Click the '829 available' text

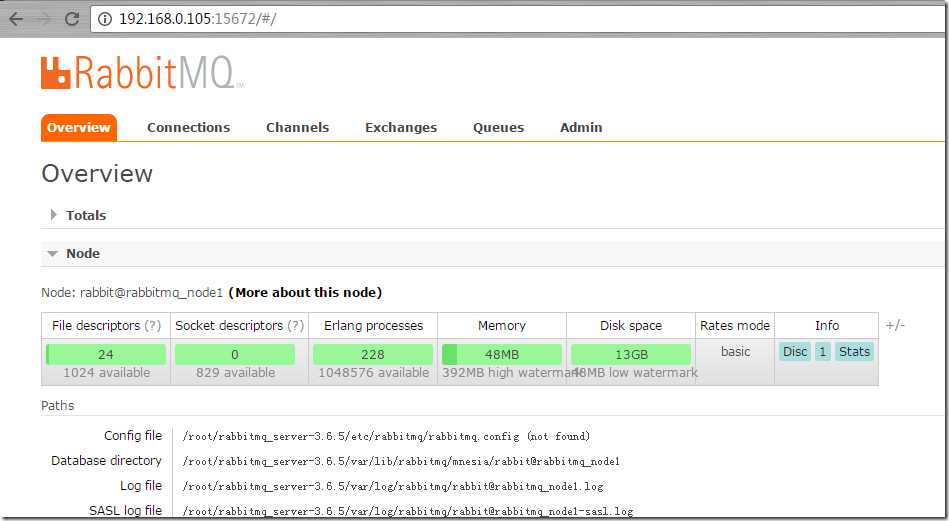pyautogui.click(x=235, y=373)
